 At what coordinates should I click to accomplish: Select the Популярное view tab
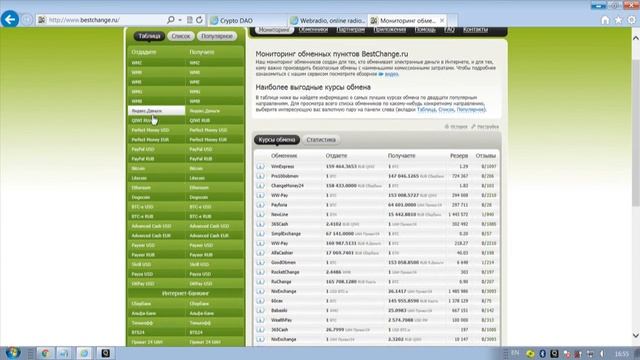217,36
